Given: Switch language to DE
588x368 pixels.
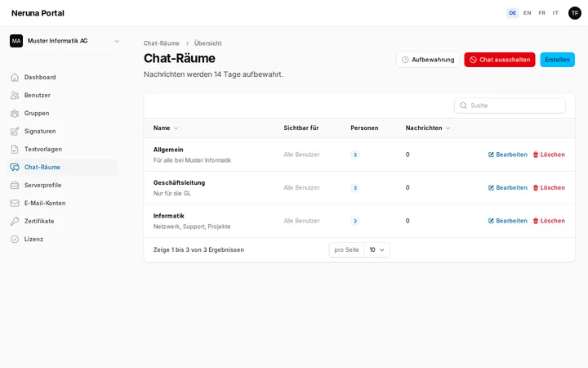Looking at the screenshot, I should pos(512,13).
